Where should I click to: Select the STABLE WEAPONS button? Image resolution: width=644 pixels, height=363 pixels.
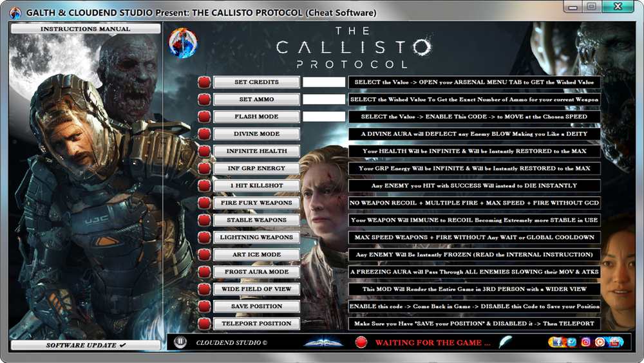[257, 220]
